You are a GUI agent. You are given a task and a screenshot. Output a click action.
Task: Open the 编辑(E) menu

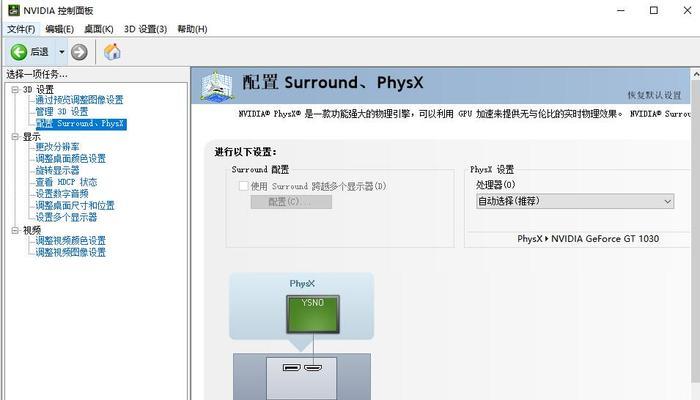point(59,29)
